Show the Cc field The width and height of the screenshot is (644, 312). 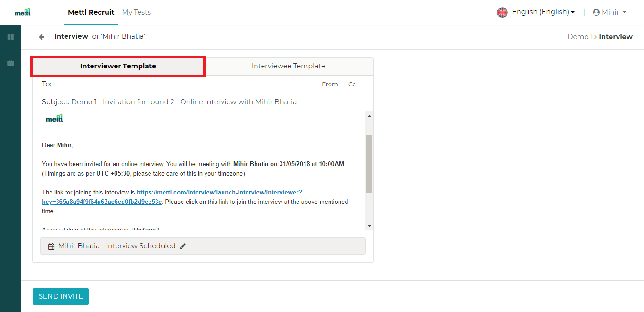coord(352,84)
